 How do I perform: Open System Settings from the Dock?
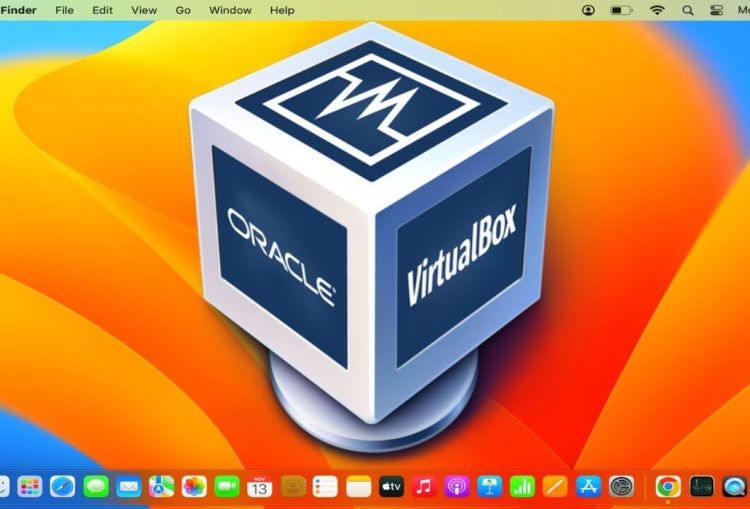[621, 487]
